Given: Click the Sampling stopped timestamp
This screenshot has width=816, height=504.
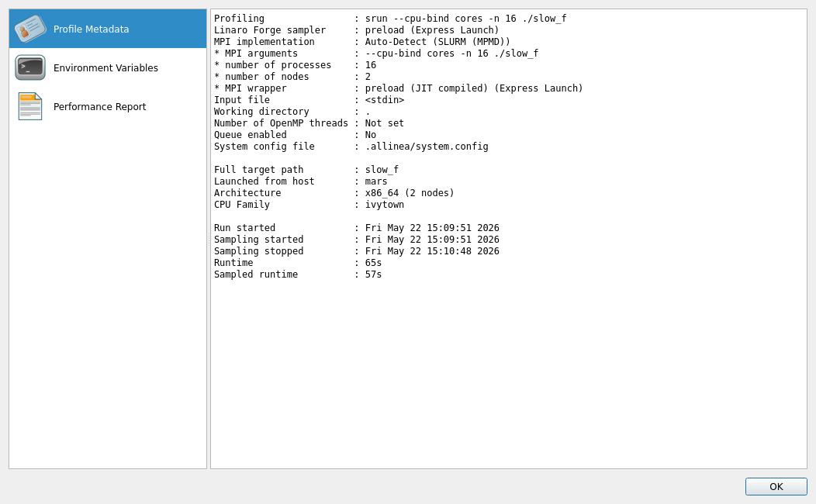Looking at the screenshot, I should [432, 251].
